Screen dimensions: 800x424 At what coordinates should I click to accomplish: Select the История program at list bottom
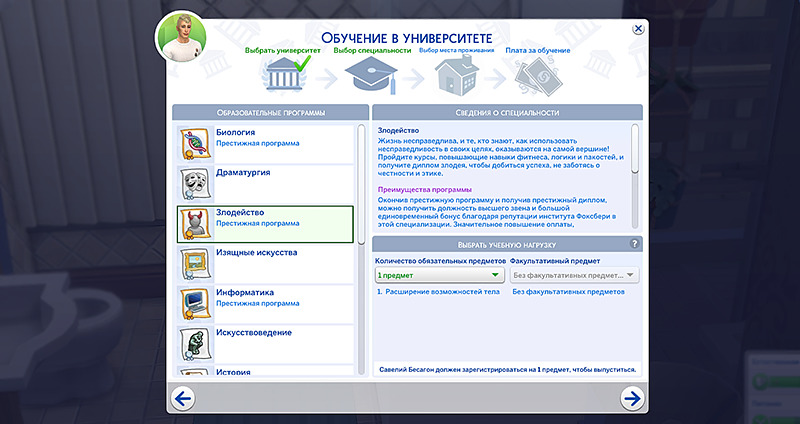coord(265,371)
